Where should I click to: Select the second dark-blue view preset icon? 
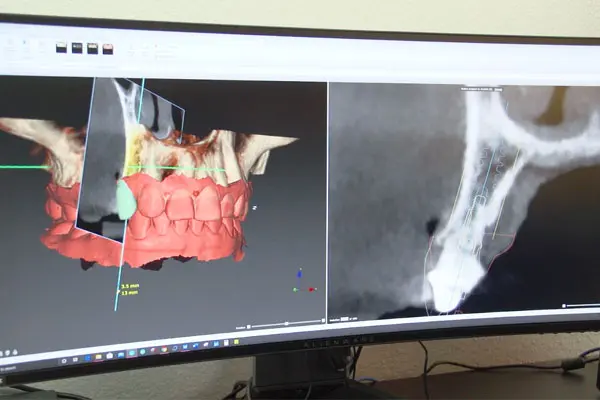pyautogui.click(x=77, y=48)
